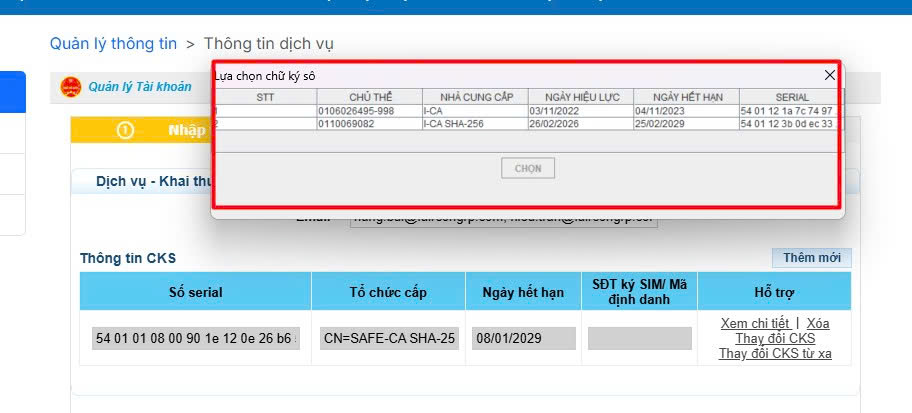
Task: Click the Nhập step tab
Action: pos(186,130)
